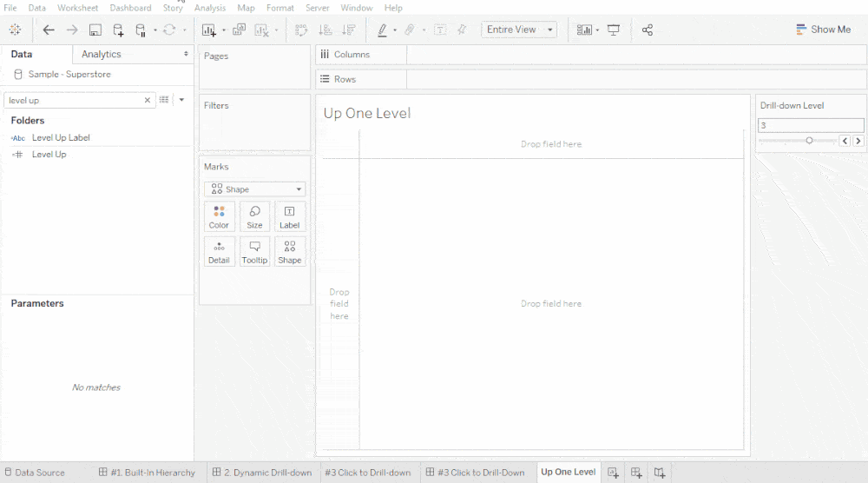Screen dimensions: 868x483
Task: Click the Color mark card
Action: 220,216
